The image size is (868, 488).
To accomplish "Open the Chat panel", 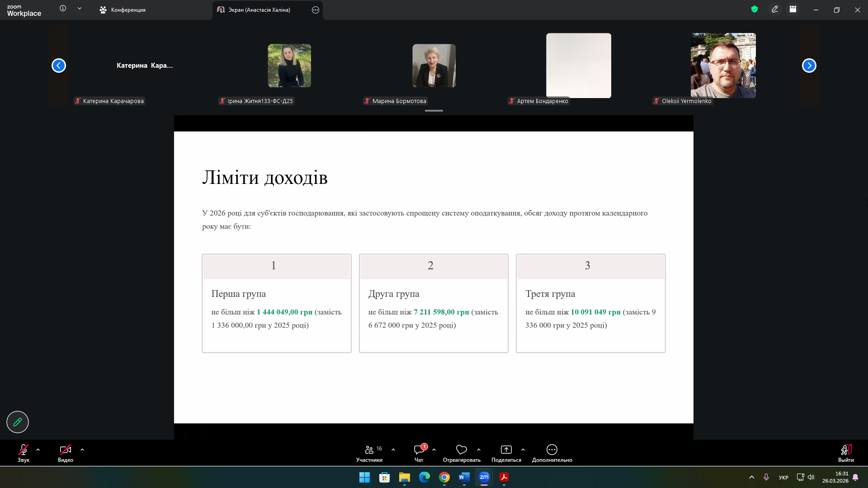I will [419, 450].
